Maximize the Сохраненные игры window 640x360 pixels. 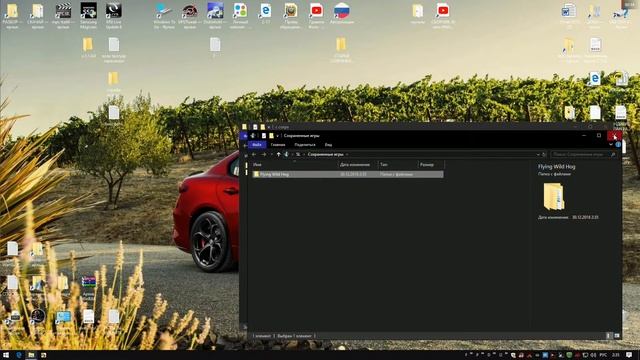[x=599, y=136]
